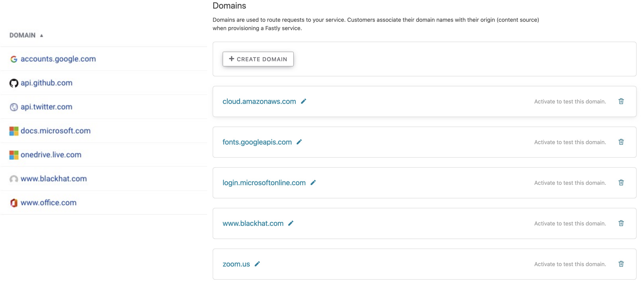Select api.github.com from the domain list
This screenshot has height=284, width=644.
[46, 83]
